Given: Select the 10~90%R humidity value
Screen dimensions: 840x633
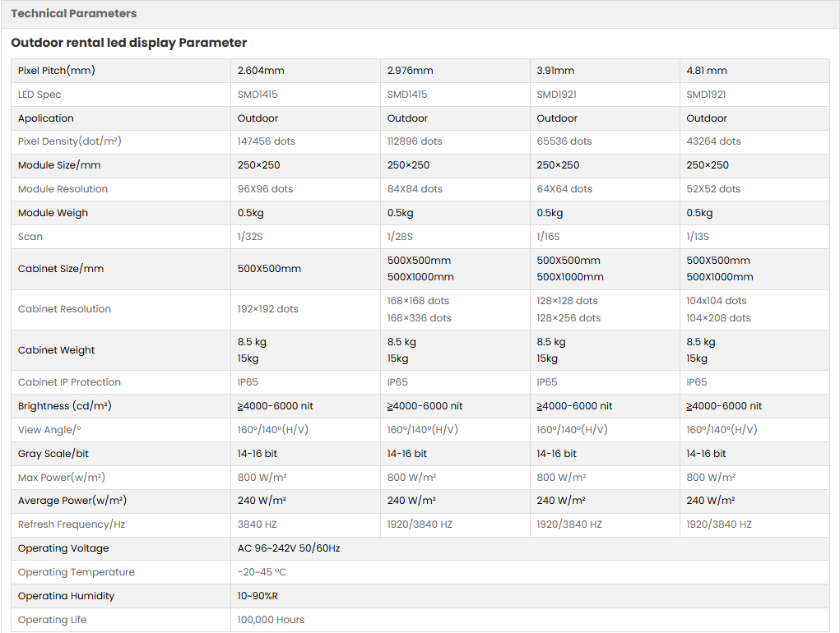Looking at the screenshot, I should pos(258,596).
